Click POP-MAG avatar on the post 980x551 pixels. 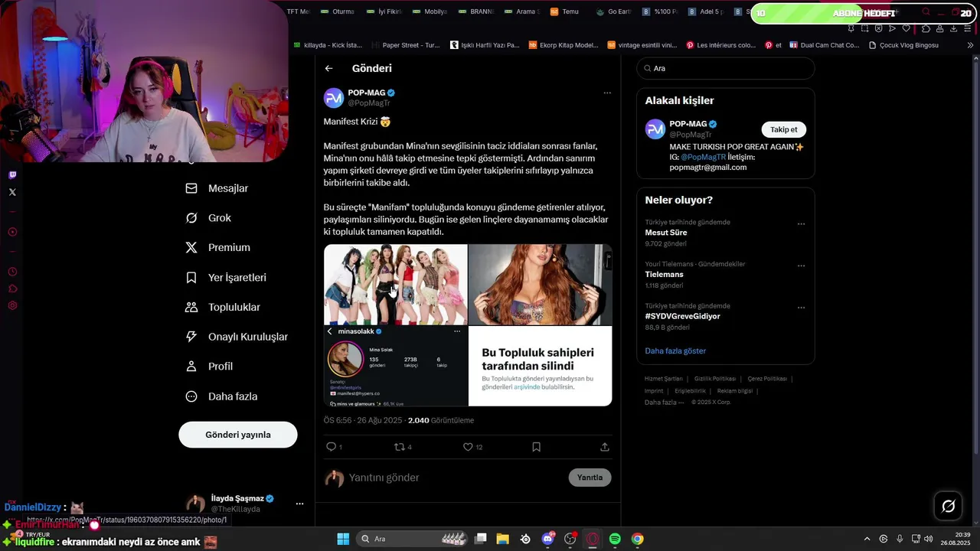click(x=334, y=98)
